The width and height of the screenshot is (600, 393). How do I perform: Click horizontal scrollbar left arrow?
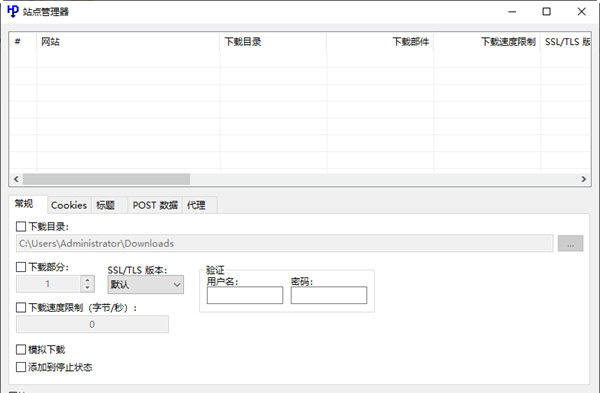coord(16,179)
